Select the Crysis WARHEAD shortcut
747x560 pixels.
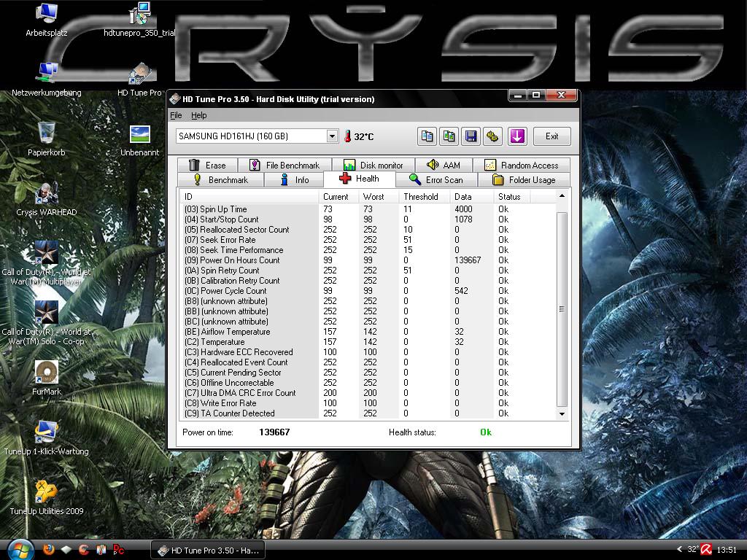pyautogui.click(x=46, y=199)
